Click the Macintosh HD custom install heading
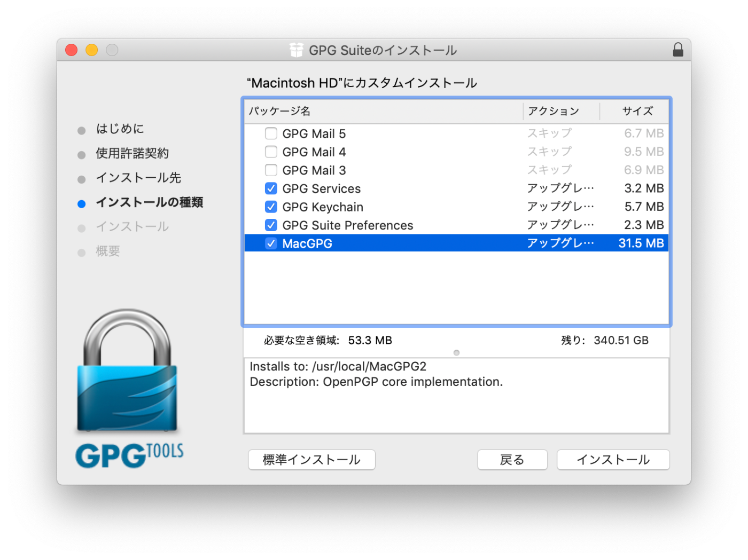Image resolution: width=748 pixels, height=560 pixels. pyautogui.click(x=362, y=83)
